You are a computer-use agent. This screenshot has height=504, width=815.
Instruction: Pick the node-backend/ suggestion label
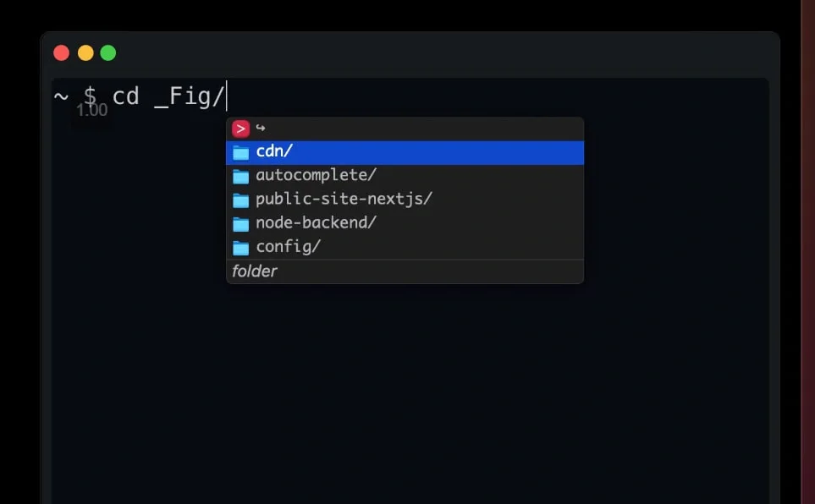[316, 222]
